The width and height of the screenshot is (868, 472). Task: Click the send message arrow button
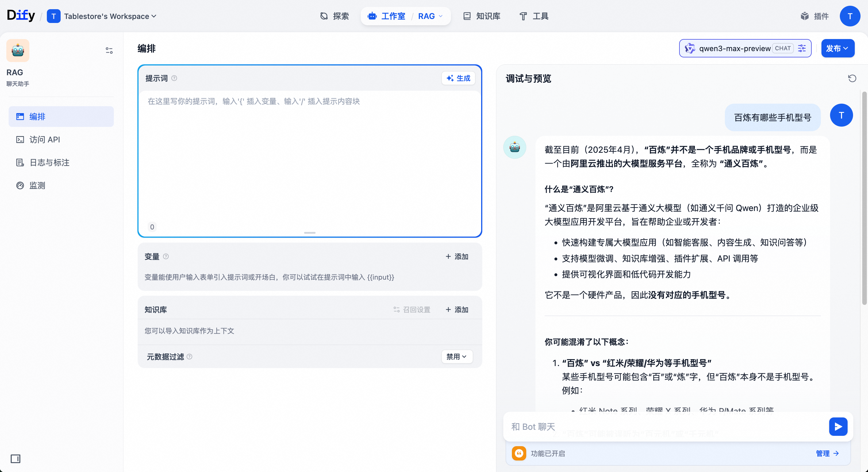[838, 427]
